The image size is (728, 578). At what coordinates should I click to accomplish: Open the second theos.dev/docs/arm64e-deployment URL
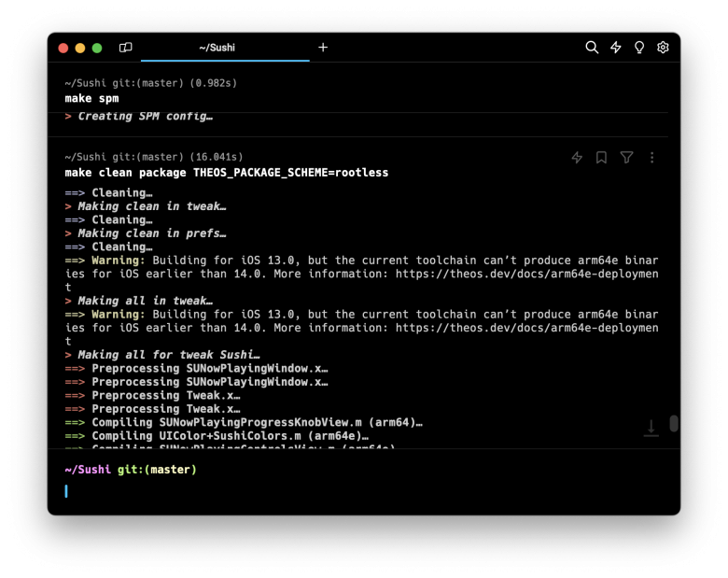pyautogui.click(x=527, y=328)
